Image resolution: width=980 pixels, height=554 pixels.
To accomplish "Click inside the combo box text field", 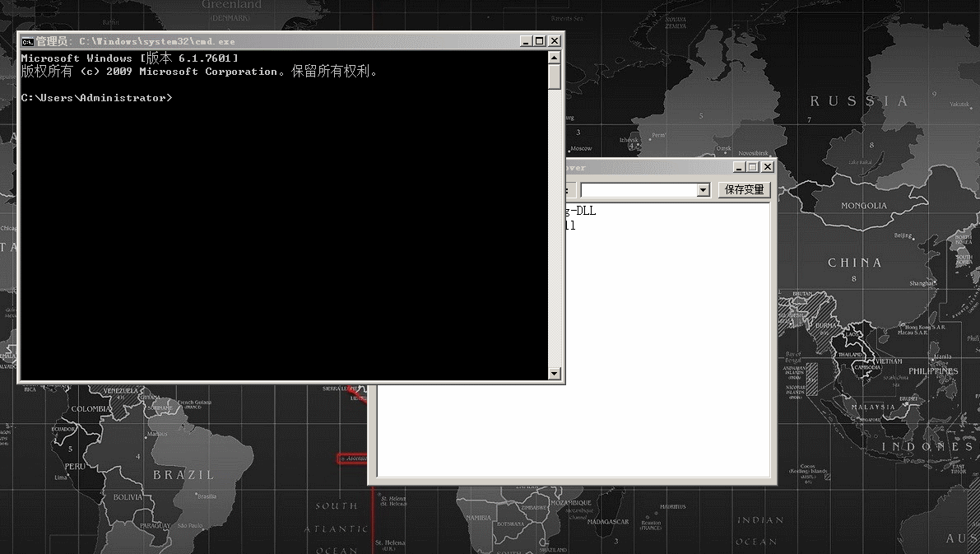I will [638, 190].
